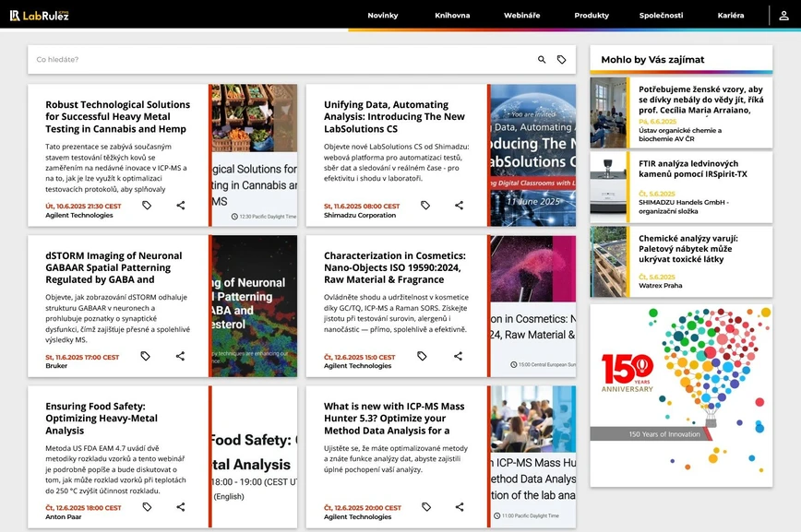This screenshot has height=532, width=801.
Task: Open the user account icon
Action: coord(783,16)
